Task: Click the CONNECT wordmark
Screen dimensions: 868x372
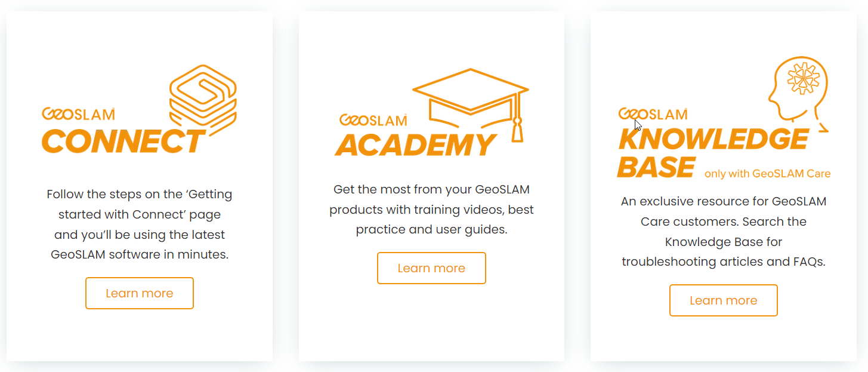Action: coord(123,142)
